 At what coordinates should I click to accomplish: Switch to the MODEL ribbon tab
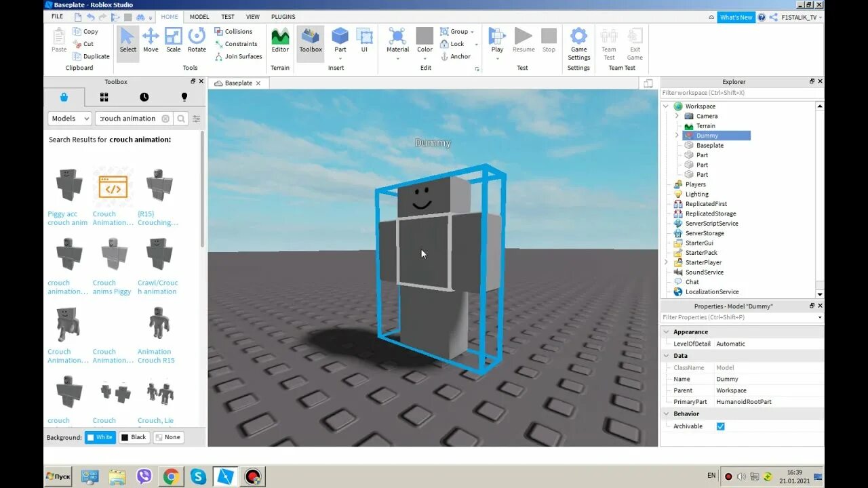[199, 16]
